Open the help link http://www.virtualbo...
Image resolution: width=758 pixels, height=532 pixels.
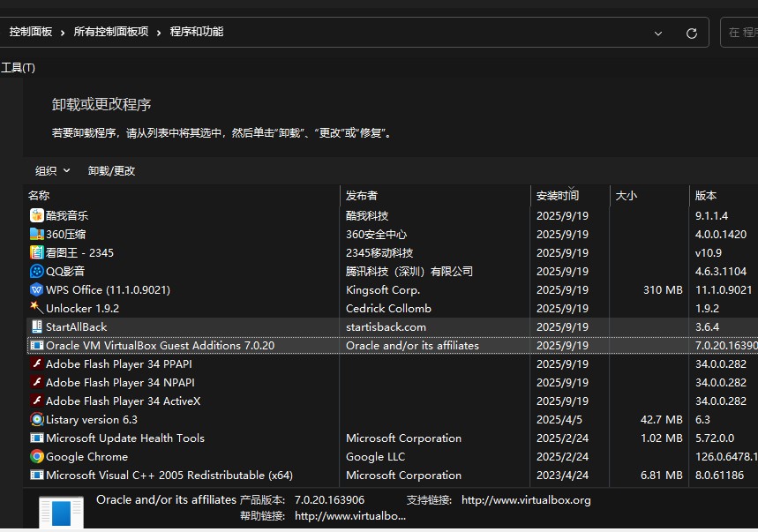pos(350,516)
